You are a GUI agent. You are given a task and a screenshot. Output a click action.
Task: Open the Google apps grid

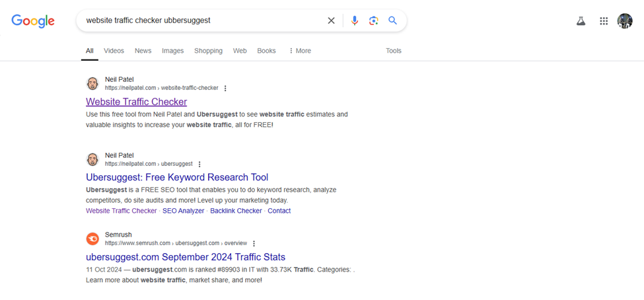(x=603, y=21)
